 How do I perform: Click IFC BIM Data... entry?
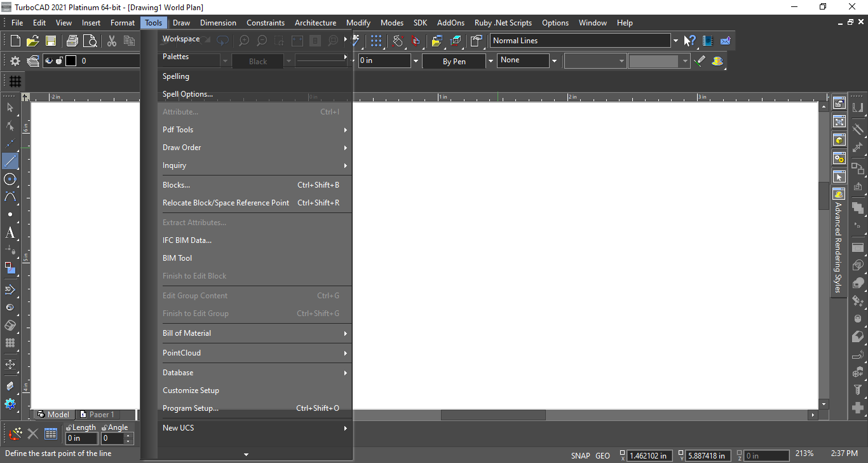coord(254,240)
